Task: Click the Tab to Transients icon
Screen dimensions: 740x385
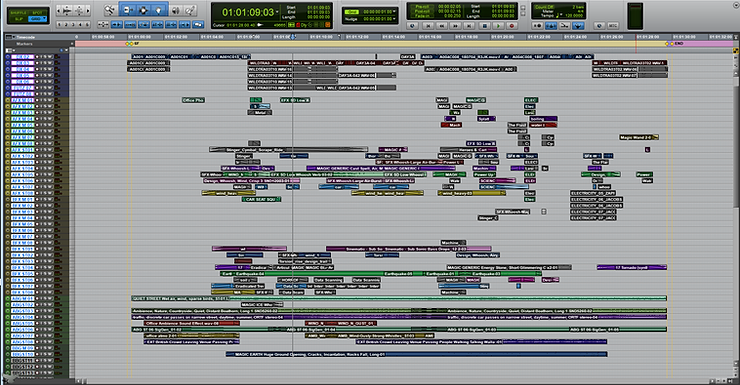Action: [x=117, y=24]
